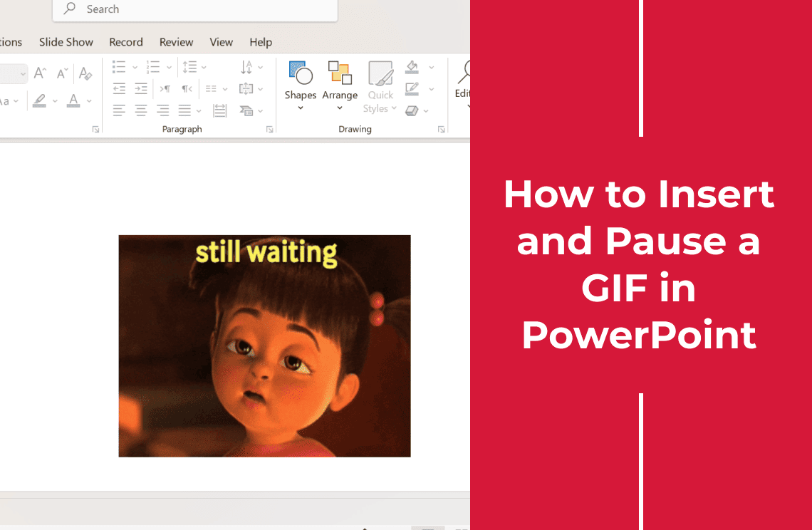Open the Quick Styles gallery
812x530 pixels.
[x=380, y=87]
